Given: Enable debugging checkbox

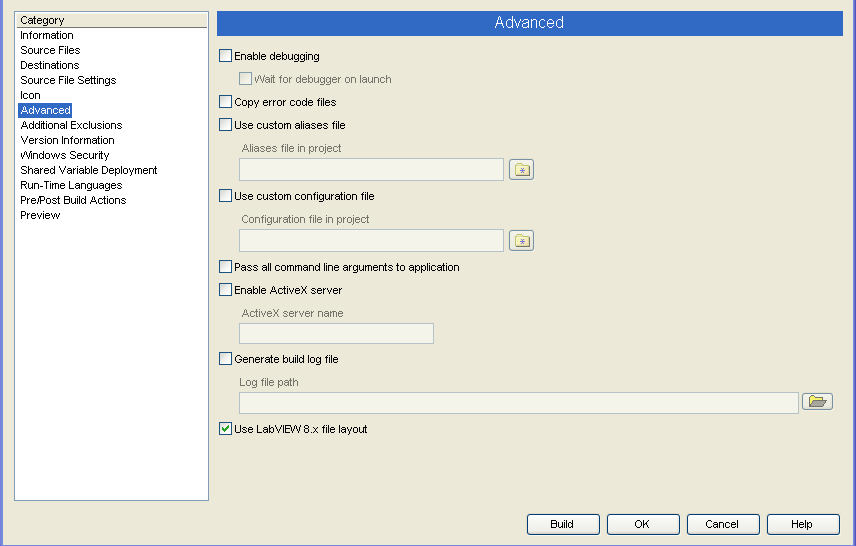Looking at the screenshot, I should coord(225,57).
